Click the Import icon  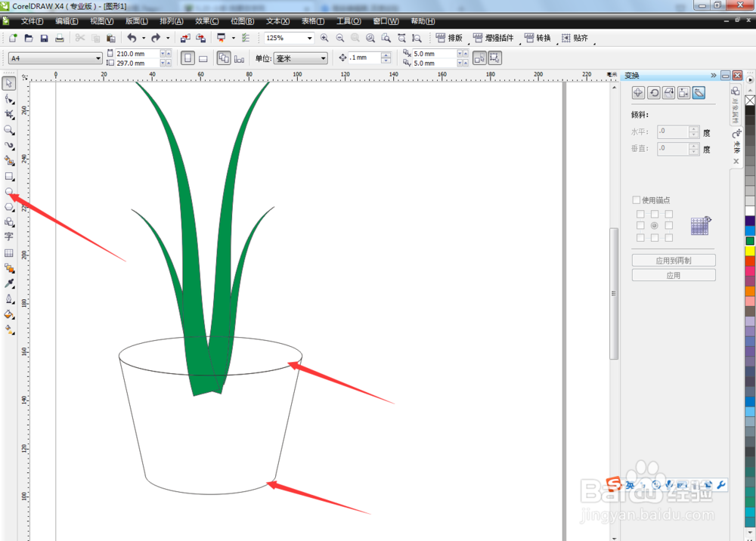point(185,38)
